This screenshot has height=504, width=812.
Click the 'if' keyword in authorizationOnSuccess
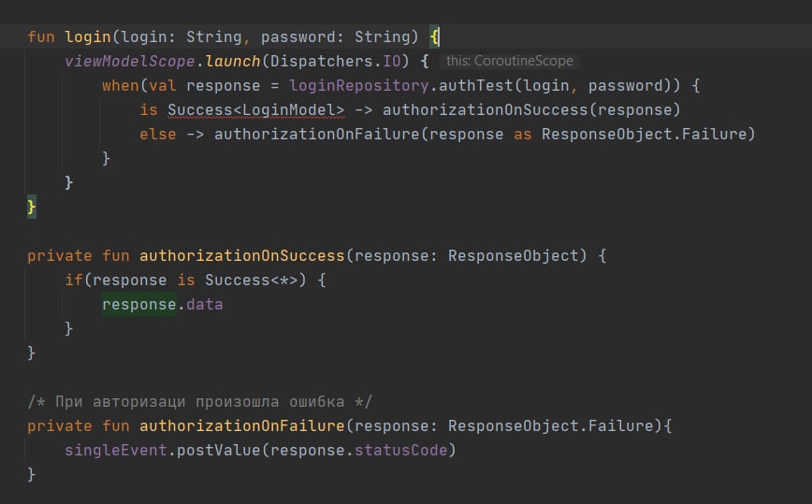[x=74, y=280]
